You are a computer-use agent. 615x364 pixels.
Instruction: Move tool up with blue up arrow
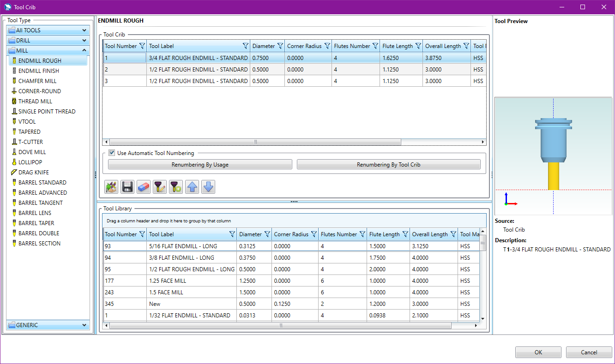click(x=192, y=187)
